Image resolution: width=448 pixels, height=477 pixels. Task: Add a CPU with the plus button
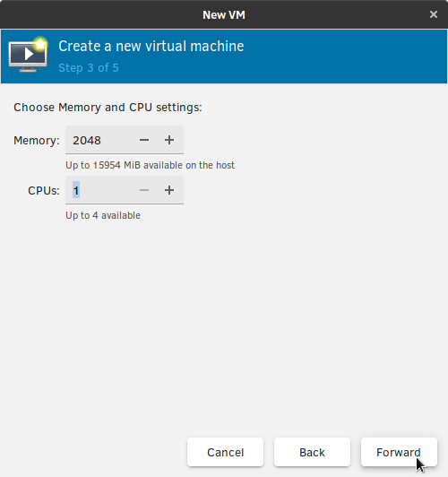pyautogui.click(x=169, y=190)
